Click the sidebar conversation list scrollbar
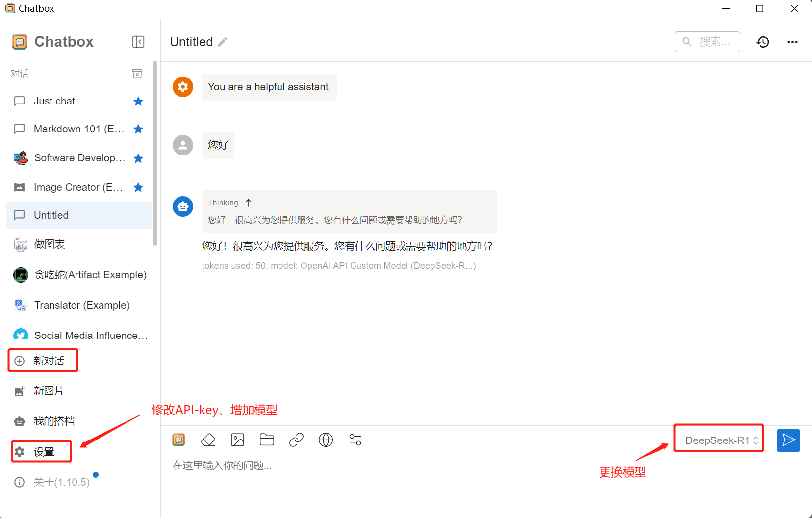The image size is (812, 518). click(x=155, y=153)
